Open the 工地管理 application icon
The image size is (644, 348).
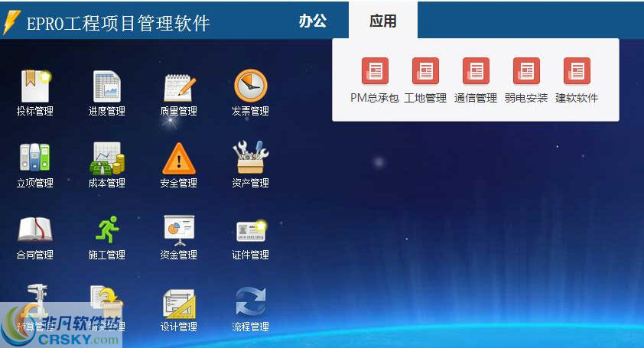coord(425,70)
